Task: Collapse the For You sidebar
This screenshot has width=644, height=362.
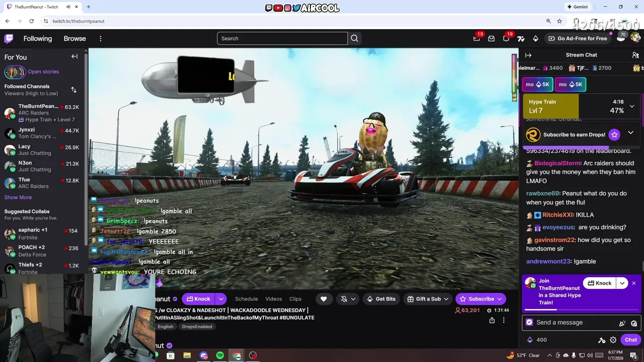Action: (x=74, y=57)
